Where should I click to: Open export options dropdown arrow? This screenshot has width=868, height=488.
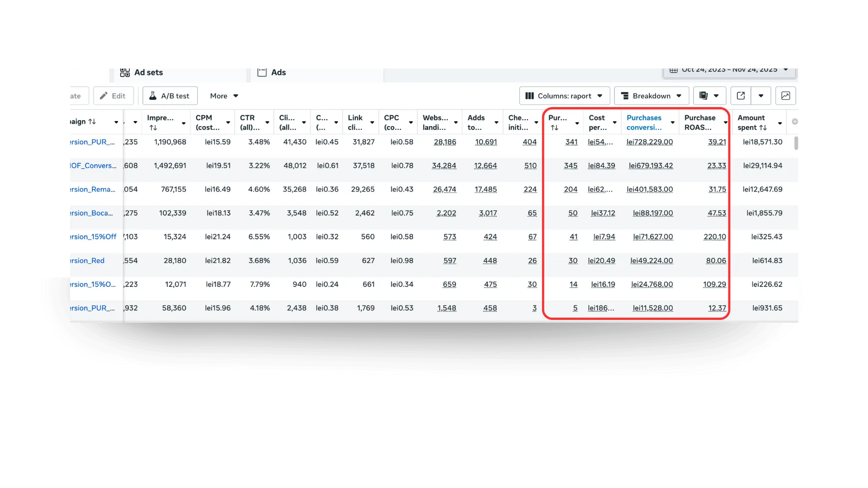[x=761, y=96]
